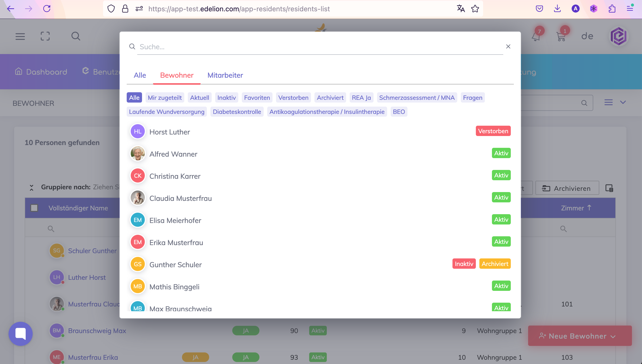Open the hamburger main menu icon
Screen dimensions: 642x364
tap(20, 36)
